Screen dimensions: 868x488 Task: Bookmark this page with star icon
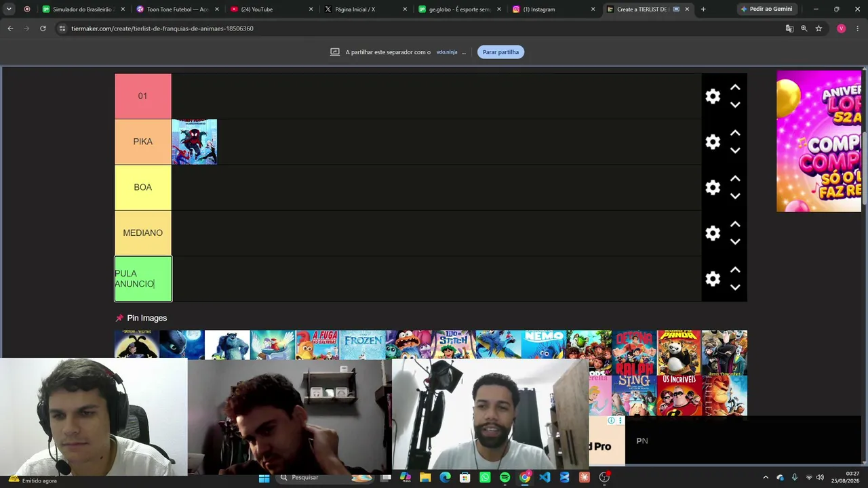pyautogui.click(x=818, y=28)
